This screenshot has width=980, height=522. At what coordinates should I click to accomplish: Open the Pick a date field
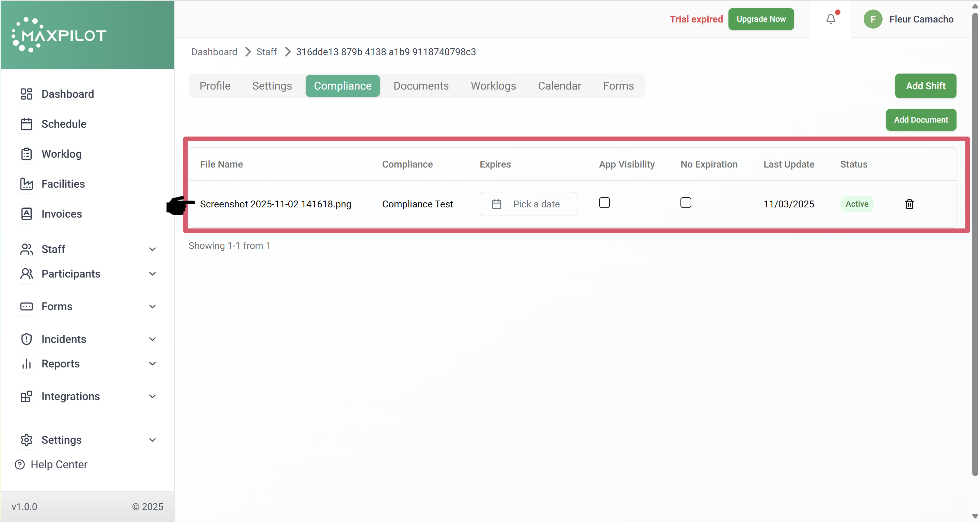click(x=528, y=204)
